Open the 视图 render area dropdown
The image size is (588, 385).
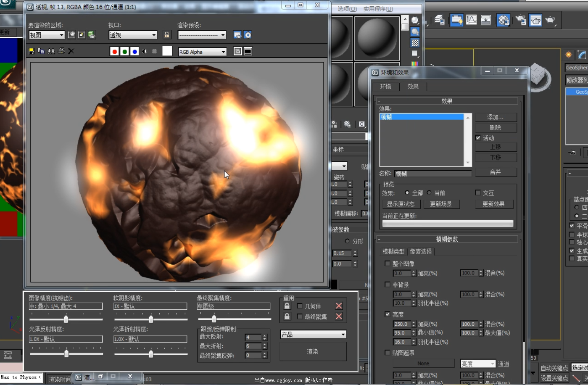47,35
